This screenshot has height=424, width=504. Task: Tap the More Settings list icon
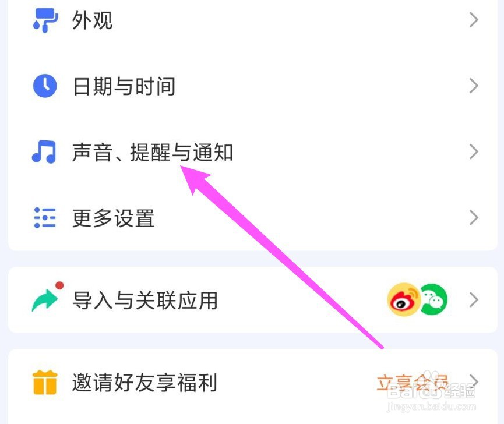pos(45,218)
